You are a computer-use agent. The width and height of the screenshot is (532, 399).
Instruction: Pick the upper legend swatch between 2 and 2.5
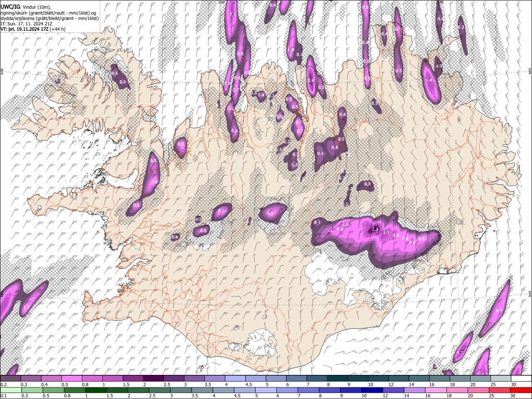coord(153,379)
